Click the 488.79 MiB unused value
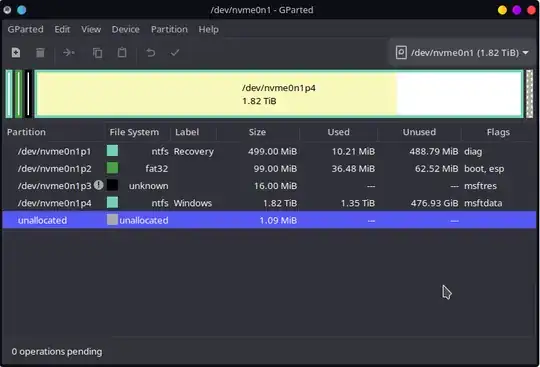 pos(434,151)
